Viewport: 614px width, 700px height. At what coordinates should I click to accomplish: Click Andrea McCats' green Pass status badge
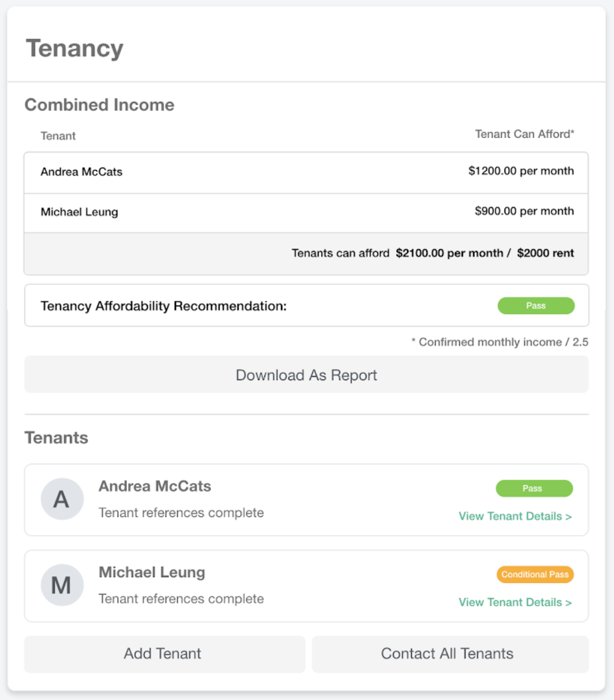pyautogui.click(x=534, y=488)
